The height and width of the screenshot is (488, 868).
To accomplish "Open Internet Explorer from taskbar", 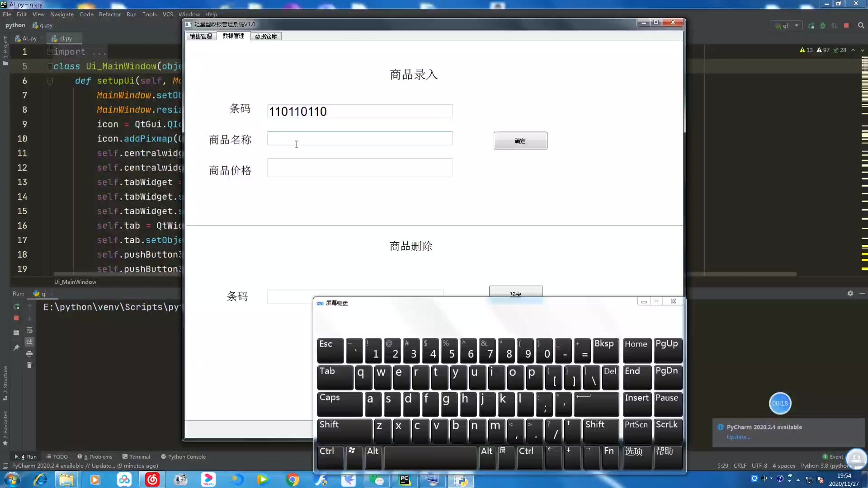I will [x=40, y=480].
